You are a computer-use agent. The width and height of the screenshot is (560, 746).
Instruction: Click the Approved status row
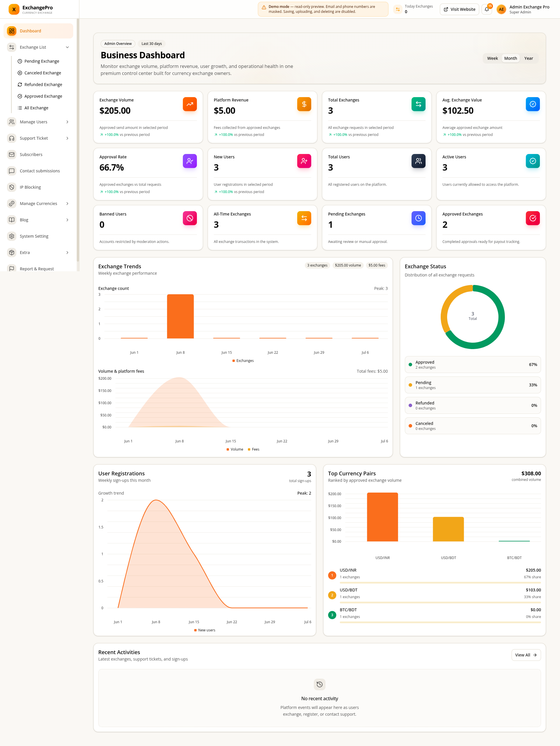click(x=473, y=365)
